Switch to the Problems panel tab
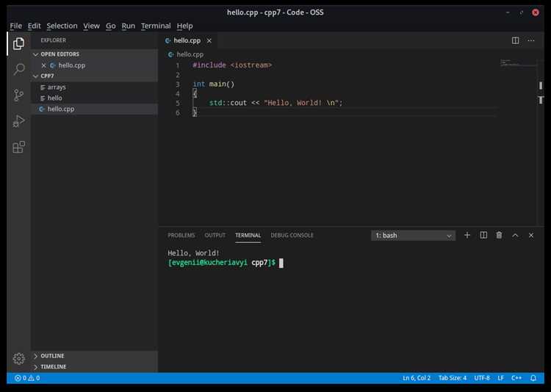 [181, 236]
